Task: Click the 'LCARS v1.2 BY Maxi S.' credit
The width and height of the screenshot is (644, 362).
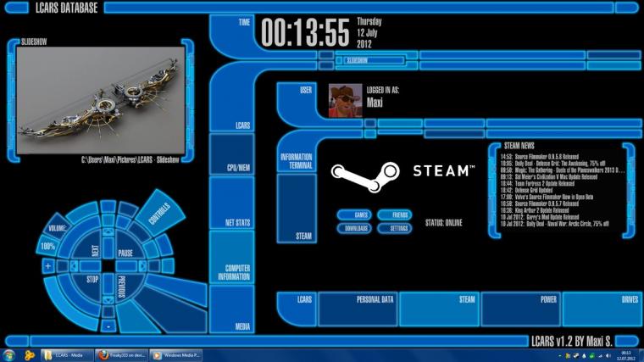Action: point(572,341)
